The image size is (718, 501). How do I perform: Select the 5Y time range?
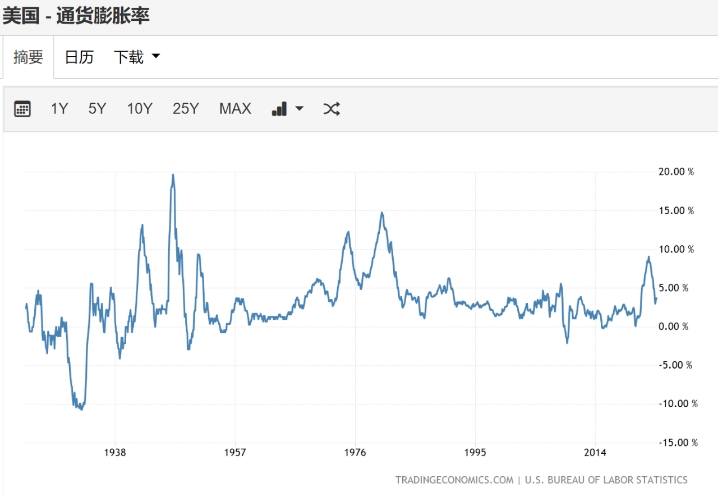[97, 109]
